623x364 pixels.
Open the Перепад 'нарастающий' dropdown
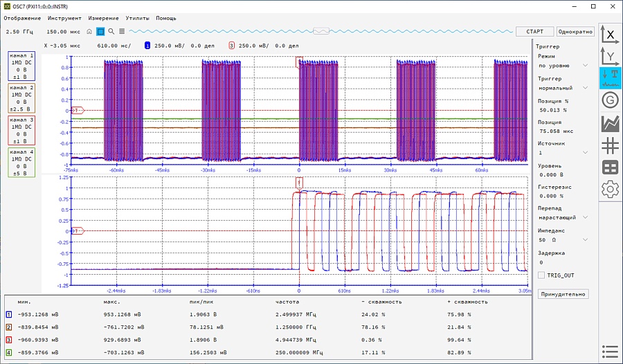coord(563,218)
